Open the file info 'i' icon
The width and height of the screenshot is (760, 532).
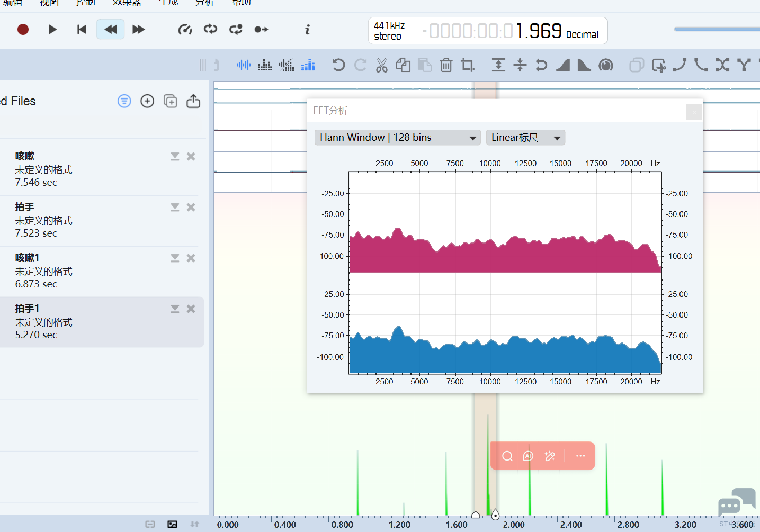307,30
